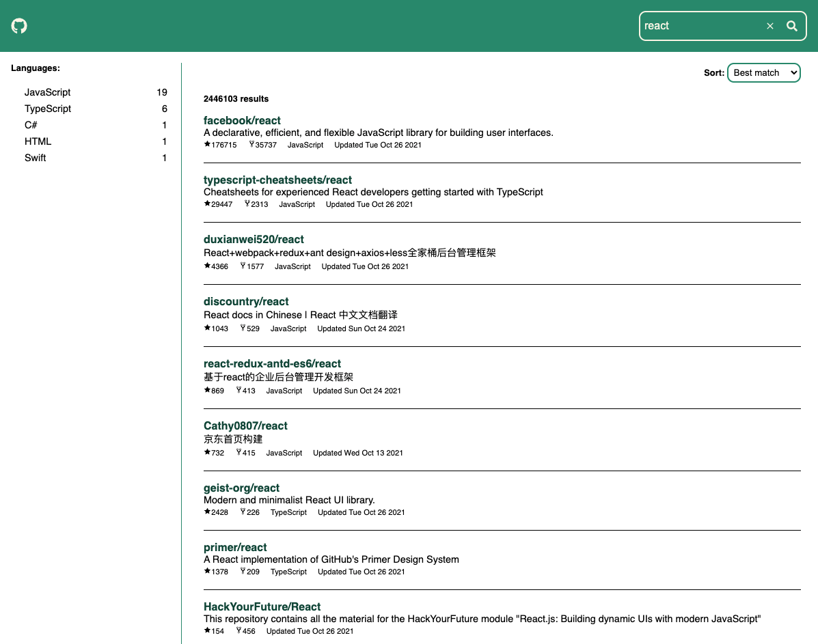The height and width of the screenshot is (644, 818).
Task: Click the magnifying glass search icon
Action: (791, 26)
